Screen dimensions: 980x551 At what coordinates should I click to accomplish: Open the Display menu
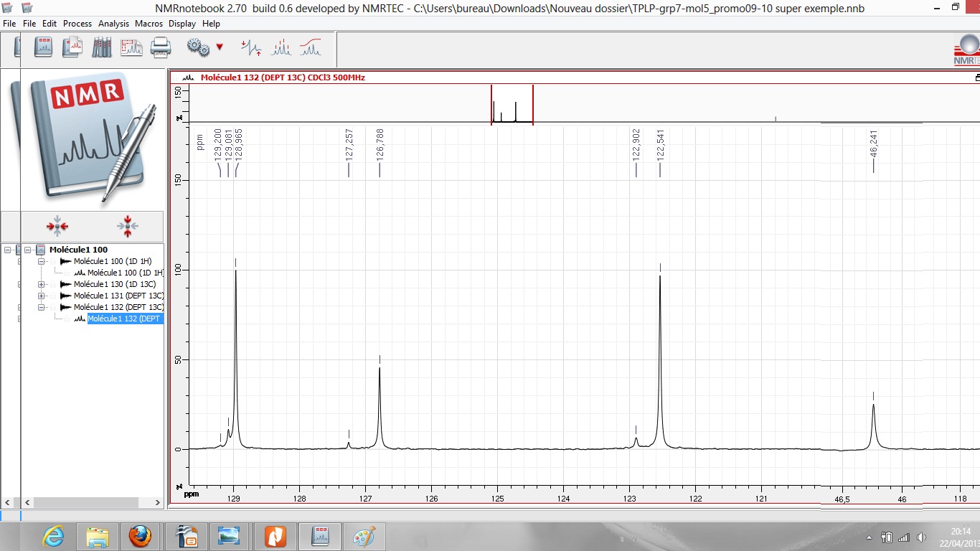click(x=182, y=24)
